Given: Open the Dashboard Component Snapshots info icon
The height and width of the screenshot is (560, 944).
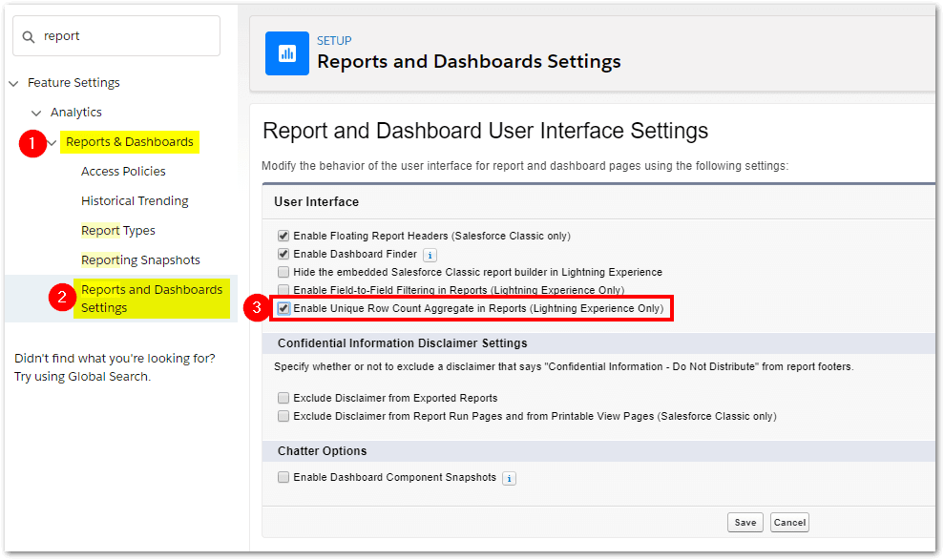Looking at the screenshot, I should click(x=510, y=478).
